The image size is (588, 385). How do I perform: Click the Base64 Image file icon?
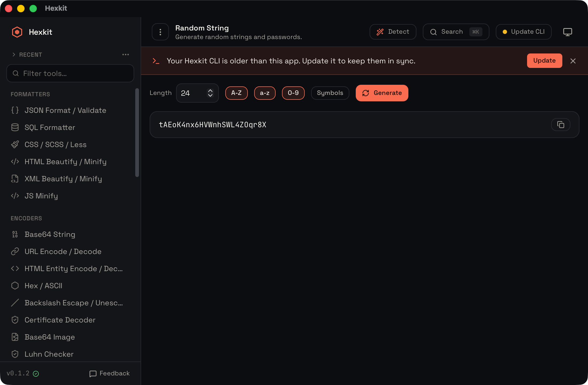15,337
